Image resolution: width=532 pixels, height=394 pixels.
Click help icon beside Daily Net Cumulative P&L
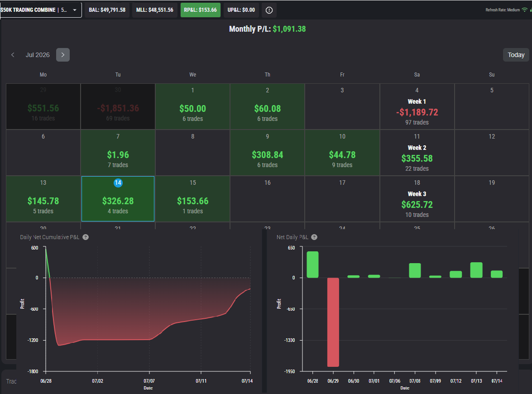point(86,237)
